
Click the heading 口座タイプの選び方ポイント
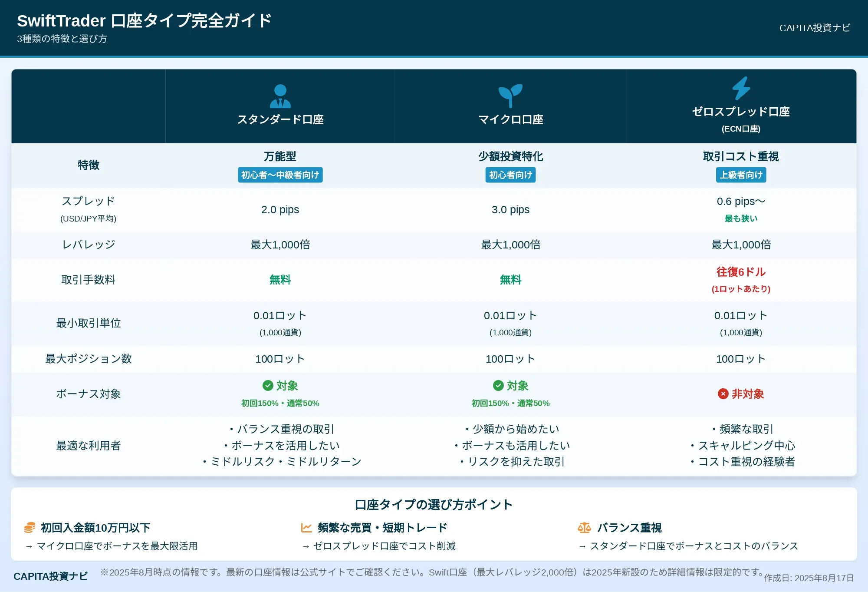click(434, 504)
